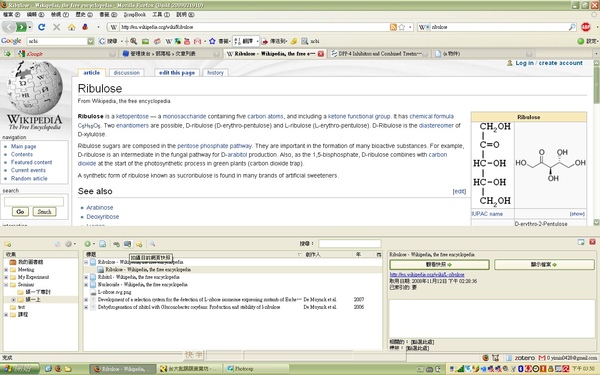Screen dimensions: 600x375
Task: Click the RSS feed icon in address bar
Action: coord(393,27)
